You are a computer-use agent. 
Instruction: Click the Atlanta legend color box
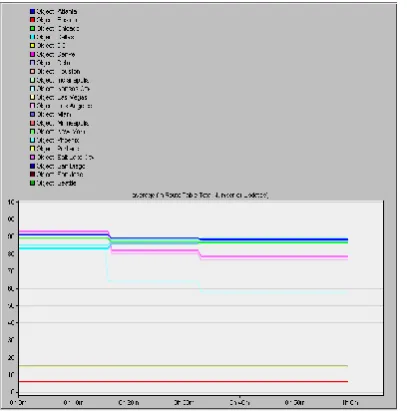32,11
